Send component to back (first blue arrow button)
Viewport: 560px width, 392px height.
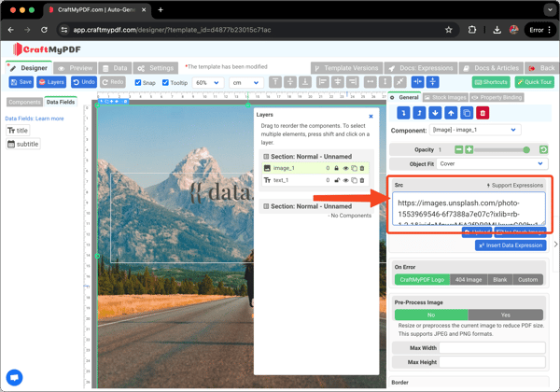pyautogui.click(x=403, y=113)
